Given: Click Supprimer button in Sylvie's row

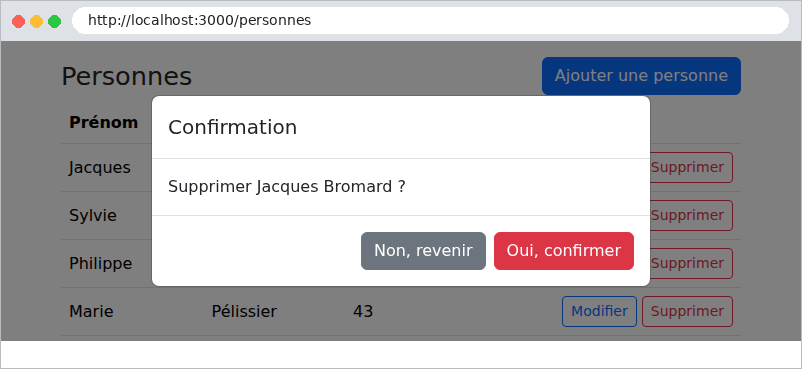Looking at the screenshot, I should (691, 215).
